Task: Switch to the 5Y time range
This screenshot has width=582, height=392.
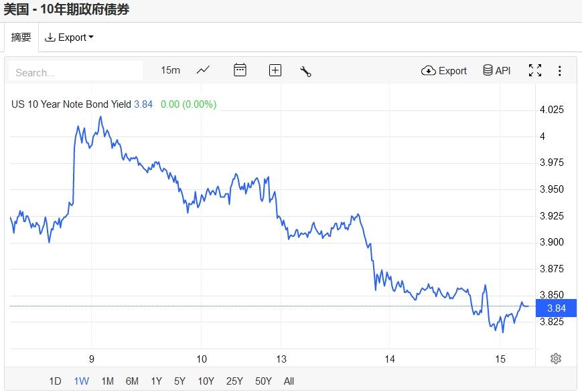Action: (x=179, y=381)
